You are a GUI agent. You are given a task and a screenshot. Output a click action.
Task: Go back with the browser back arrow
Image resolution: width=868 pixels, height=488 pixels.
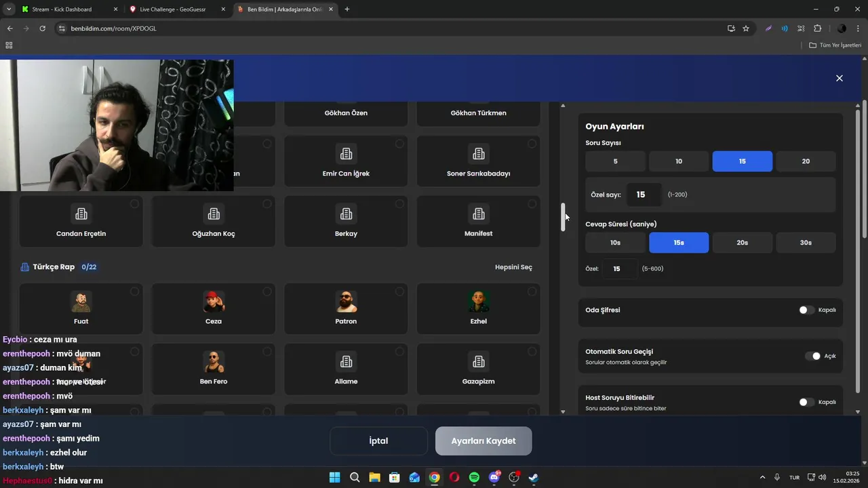9,28
